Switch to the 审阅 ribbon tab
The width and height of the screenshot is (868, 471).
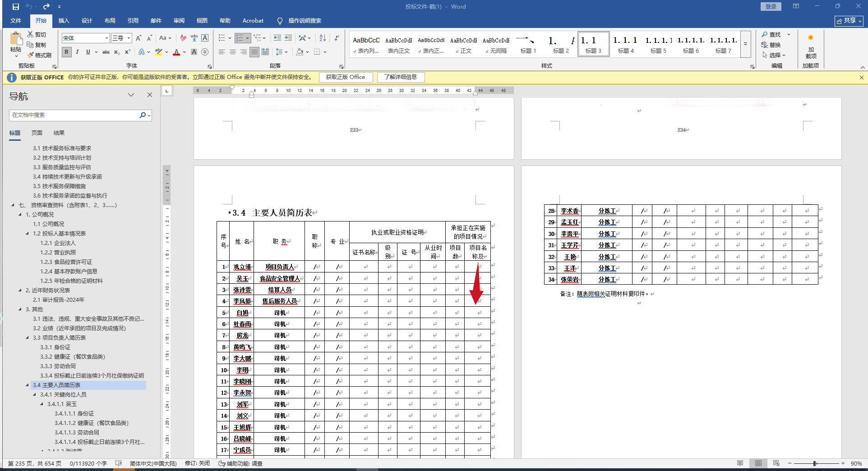(179, 21)
